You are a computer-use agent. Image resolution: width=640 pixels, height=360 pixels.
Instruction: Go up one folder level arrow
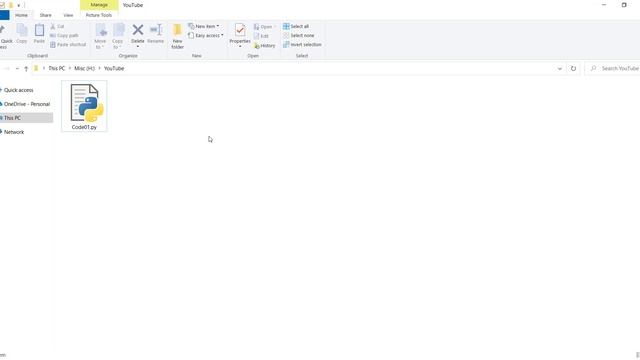pyautogui.click(x=26, y=69)
